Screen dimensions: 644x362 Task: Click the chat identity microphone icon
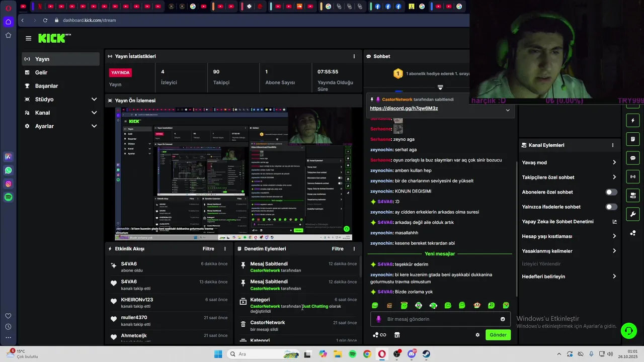coord(378,319)
